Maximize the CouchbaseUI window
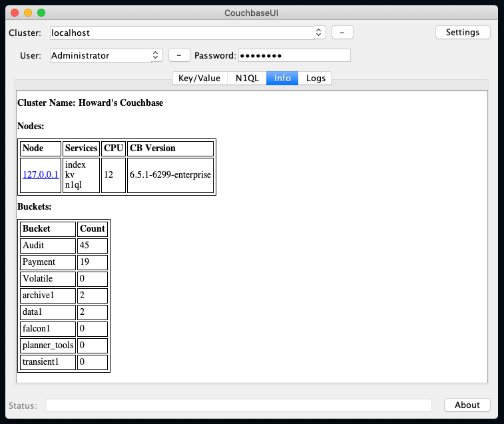This screenshot has width=504, height=424. (x=41, y=13)
